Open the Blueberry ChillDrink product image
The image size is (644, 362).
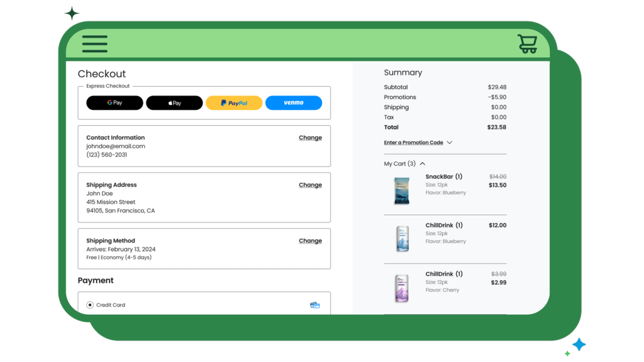coord(402,239)
